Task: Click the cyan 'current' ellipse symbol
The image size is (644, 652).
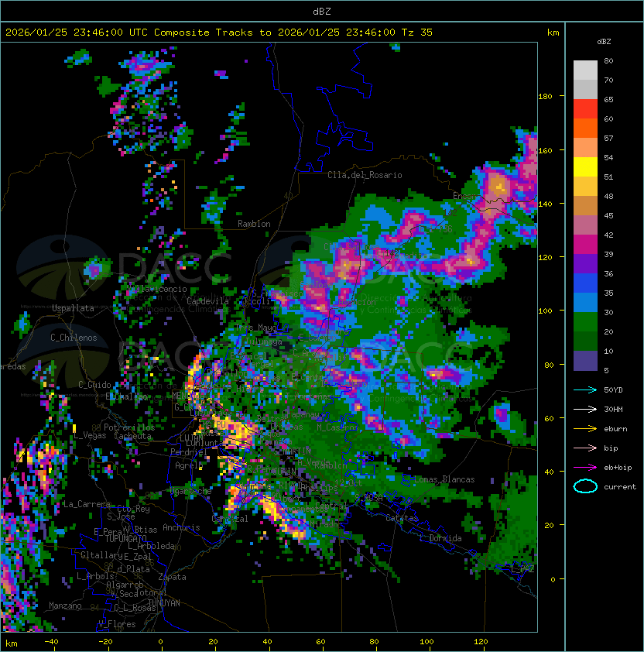Action: [585, 486]
